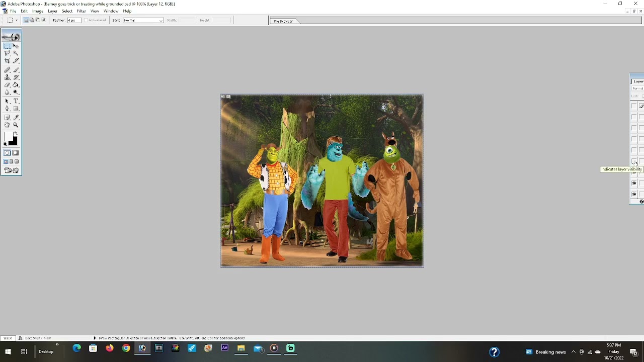The image size is (644, 362).
Task: Switch to Quick Mask mode
Action: point(16,152)
